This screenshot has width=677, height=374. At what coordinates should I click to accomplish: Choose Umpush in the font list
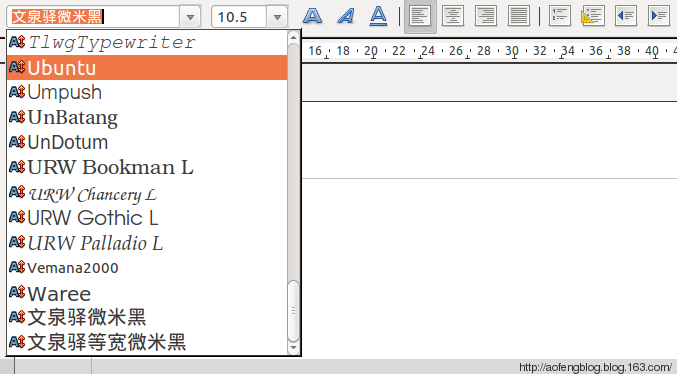[147, 92]
